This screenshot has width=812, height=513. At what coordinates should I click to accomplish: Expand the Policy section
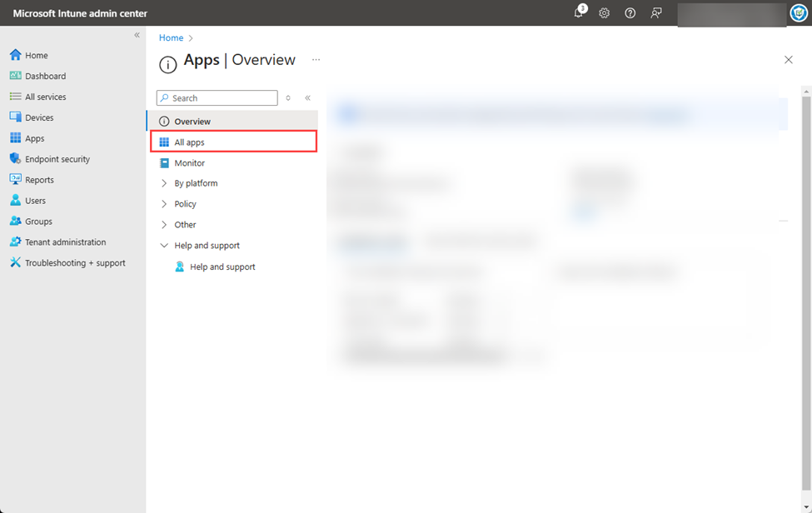click(x=186, y=203)
